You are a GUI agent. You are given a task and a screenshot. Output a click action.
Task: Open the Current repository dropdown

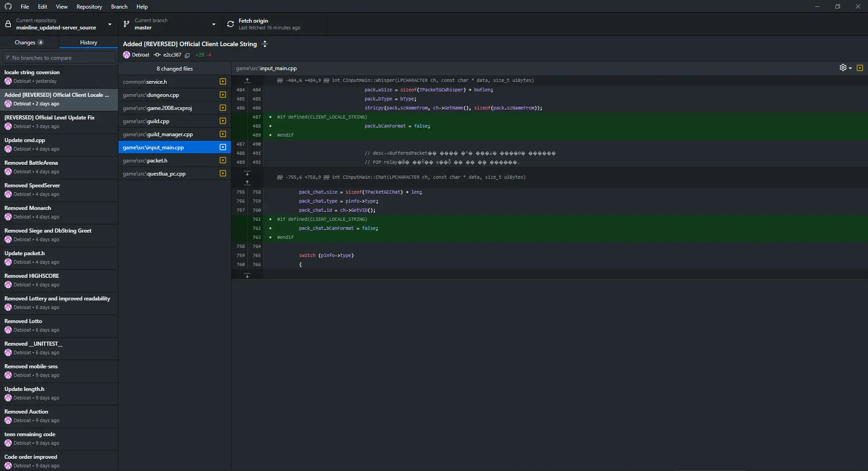[x=59, y=24]
